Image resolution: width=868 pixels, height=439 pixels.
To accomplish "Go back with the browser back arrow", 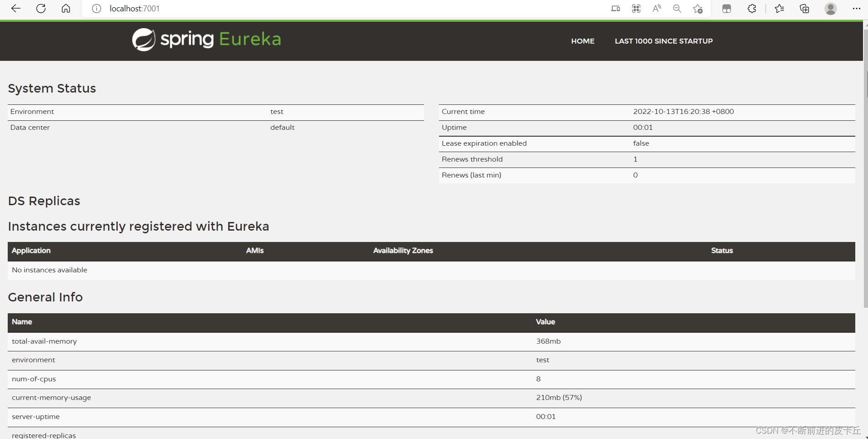I will coord(16,9).
